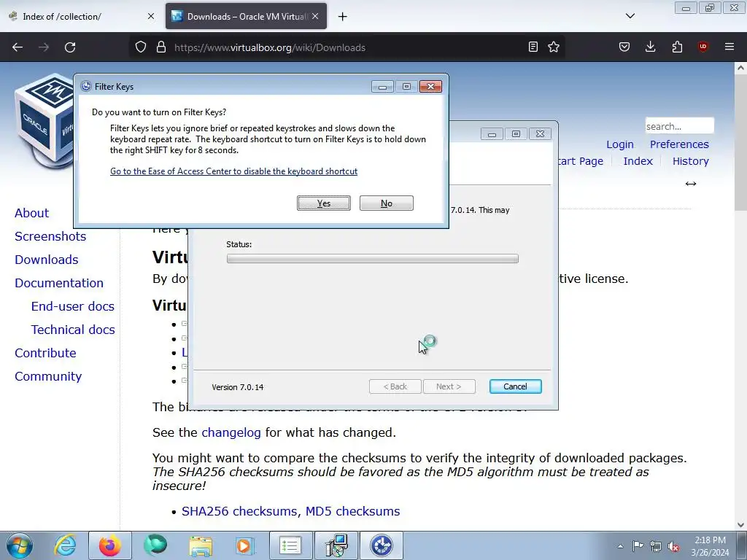Click the taskbar clock showing 2:18 PM

[x=710, y=546]
